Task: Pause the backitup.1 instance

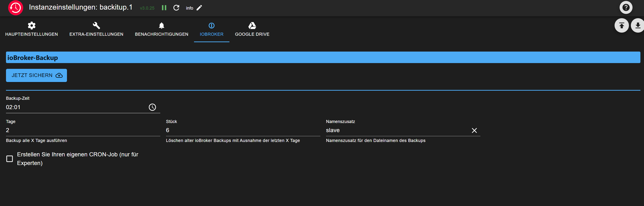Action: tap(164, 8)
